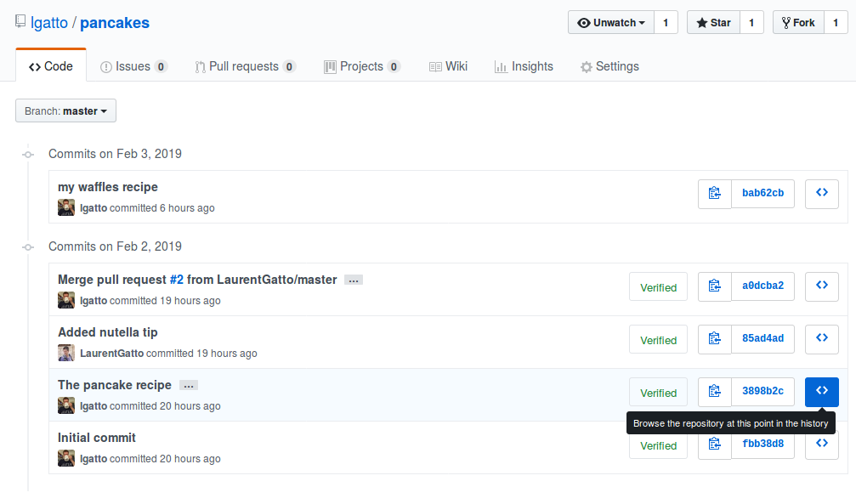856x504 pixels.
Task: Star the pancakes repository
Action: click(x=712, y=22)
